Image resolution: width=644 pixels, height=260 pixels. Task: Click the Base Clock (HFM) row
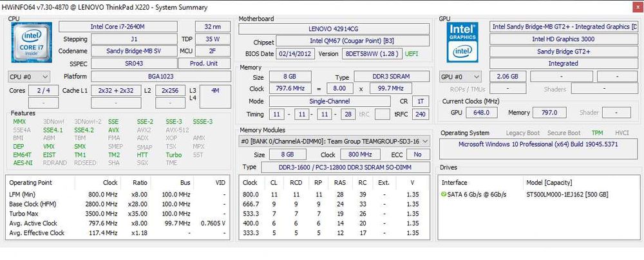pos(117,204)
